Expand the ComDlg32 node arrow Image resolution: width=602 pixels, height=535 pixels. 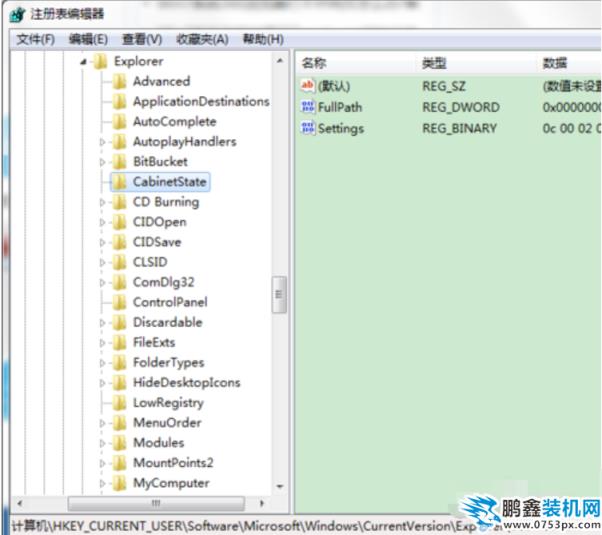pos(103,283)
